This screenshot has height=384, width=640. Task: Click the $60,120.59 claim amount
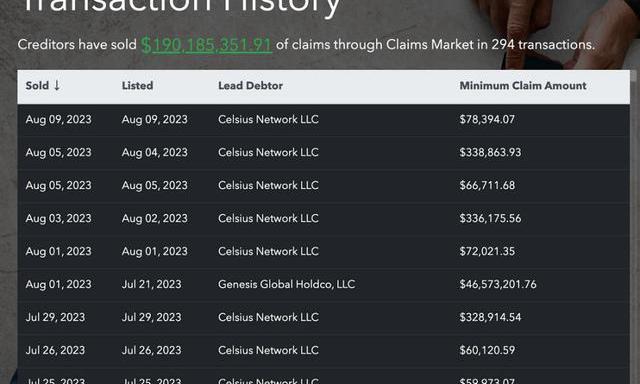[487, 351]
